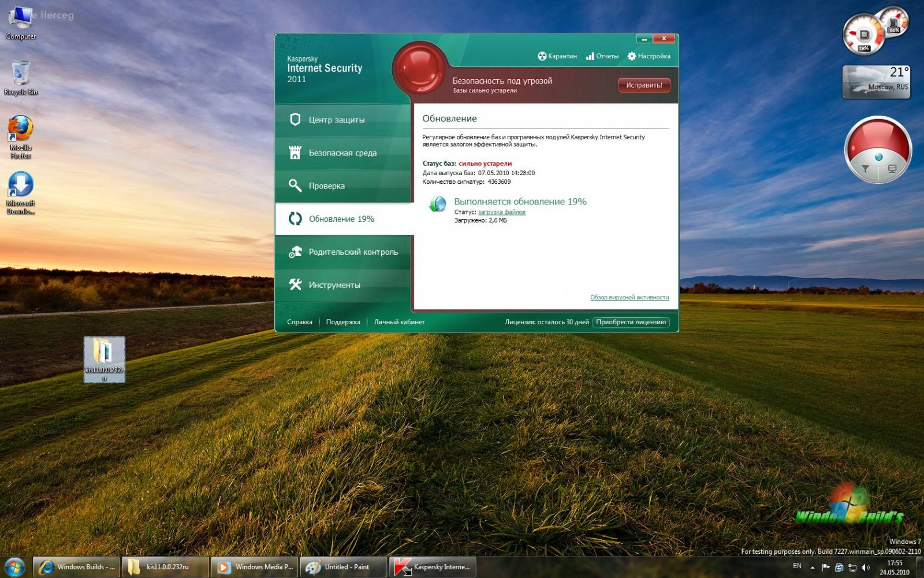Click the castle icon for Безопасная среда
This screenshot has width=924, height=578.
295,153
